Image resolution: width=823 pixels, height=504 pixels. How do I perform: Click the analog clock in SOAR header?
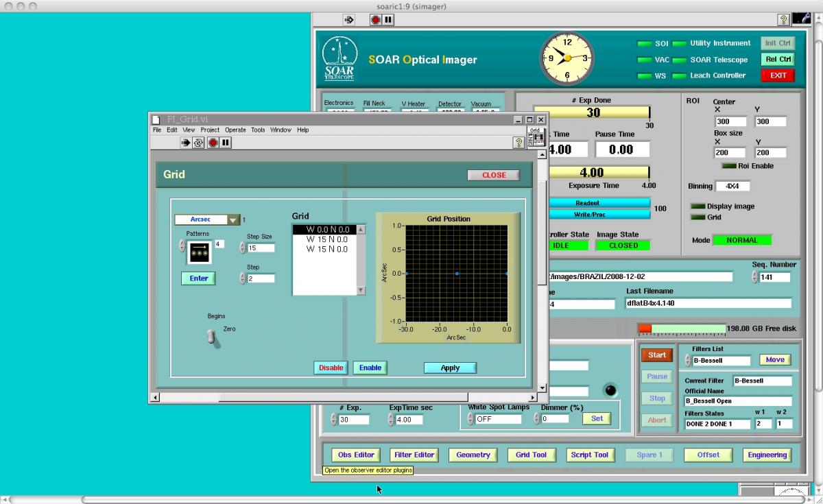click(566, 58)
